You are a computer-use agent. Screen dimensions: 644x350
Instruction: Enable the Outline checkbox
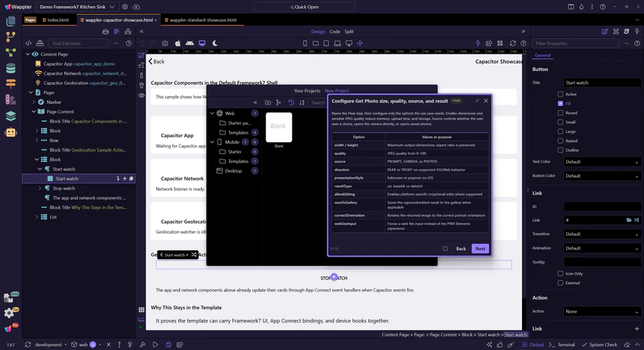(560, 150)
